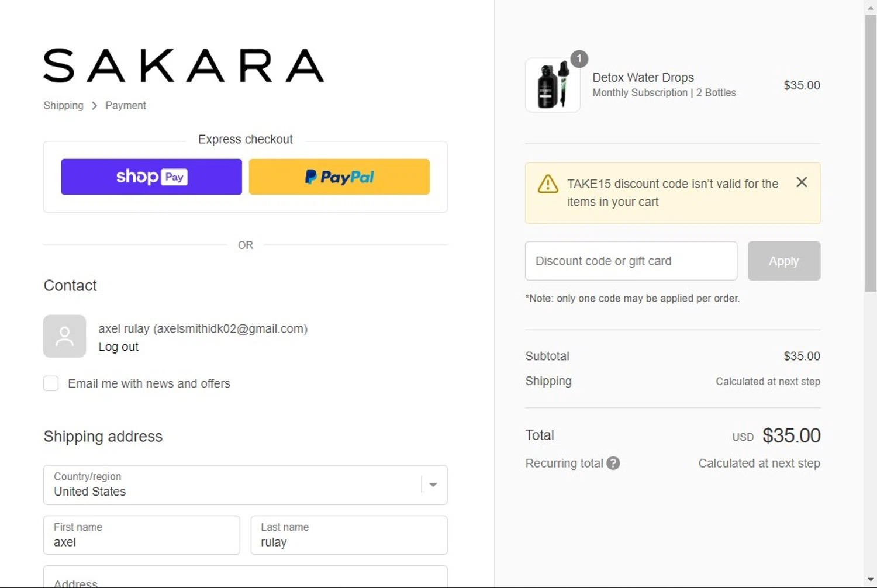Image resolution: width=877 pixels, height=588 pixels.
Task: Pay with PayPal express checkout
Action: tap(339, 177)
